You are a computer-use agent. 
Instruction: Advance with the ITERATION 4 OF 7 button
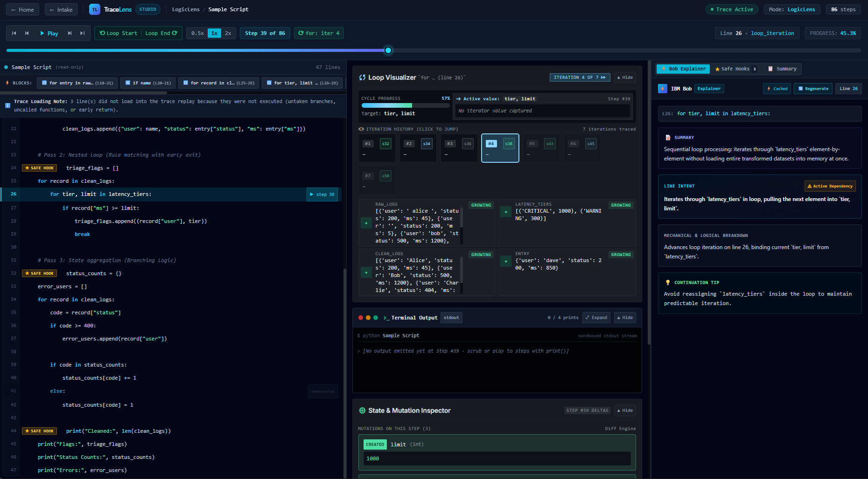[x=580, y=77]
